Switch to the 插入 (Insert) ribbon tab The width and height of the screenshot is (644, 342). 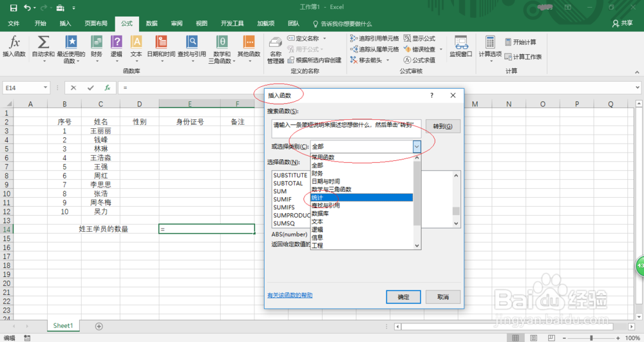pos(65,23)
